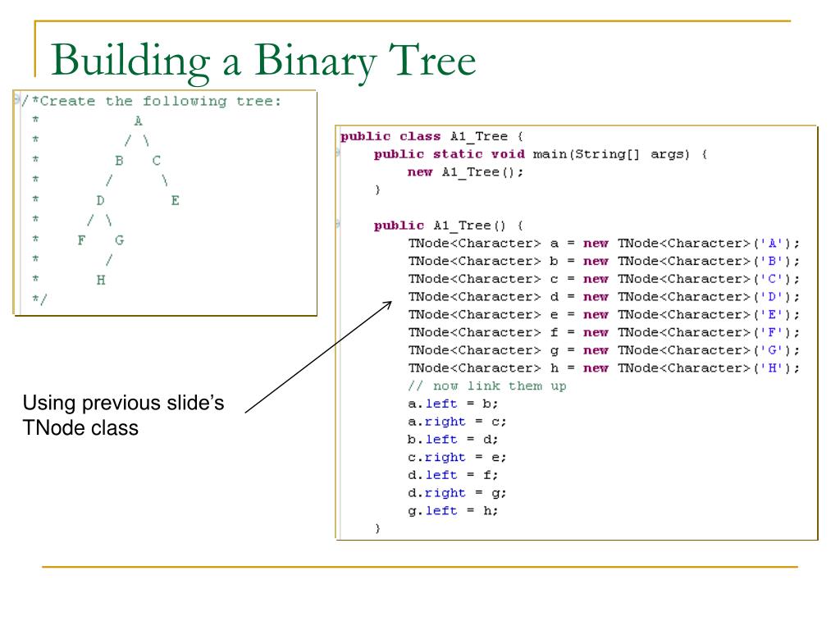Click the declaration of TNode variable e
The width and height of the screenshot is (840, 630).
[x=604, y=314]
